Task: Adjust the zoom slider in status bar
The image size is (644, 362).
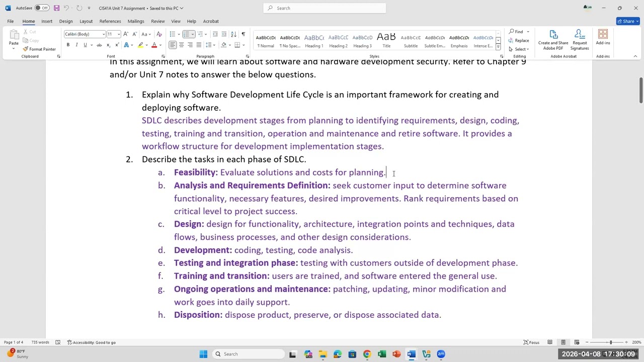Action: click(x=610, y=342)
